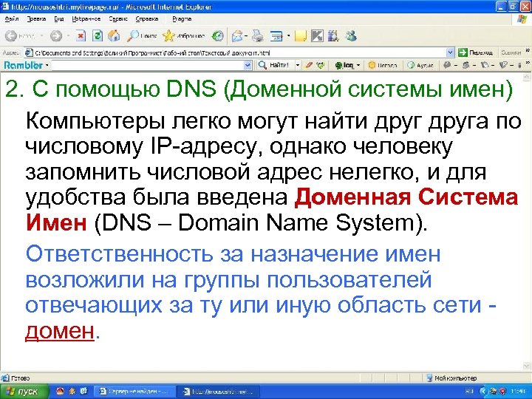
Task: Click the gray arrow square toolbar icon
Action: pos(317,35)
